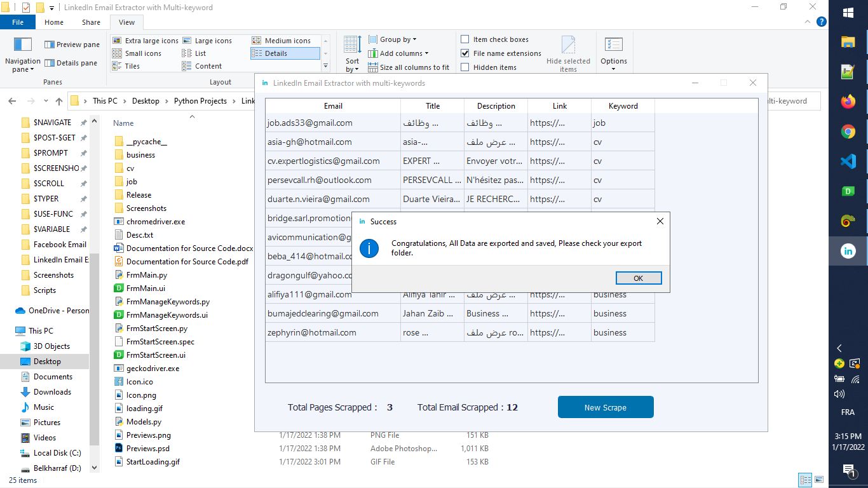This screenshot has width=868, height=488.
Task: Select the zephyrin@hotmail.com cell
Action: 333,332
